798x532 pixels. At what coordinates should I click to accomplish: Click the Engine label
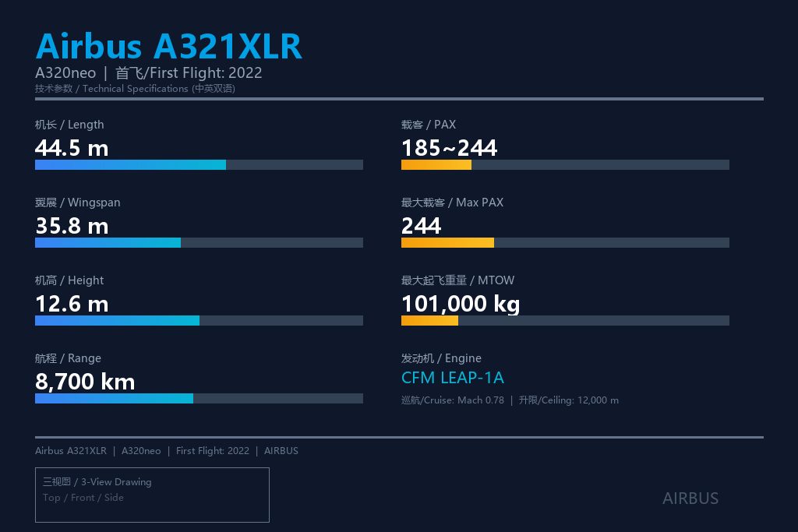point(441,358)
